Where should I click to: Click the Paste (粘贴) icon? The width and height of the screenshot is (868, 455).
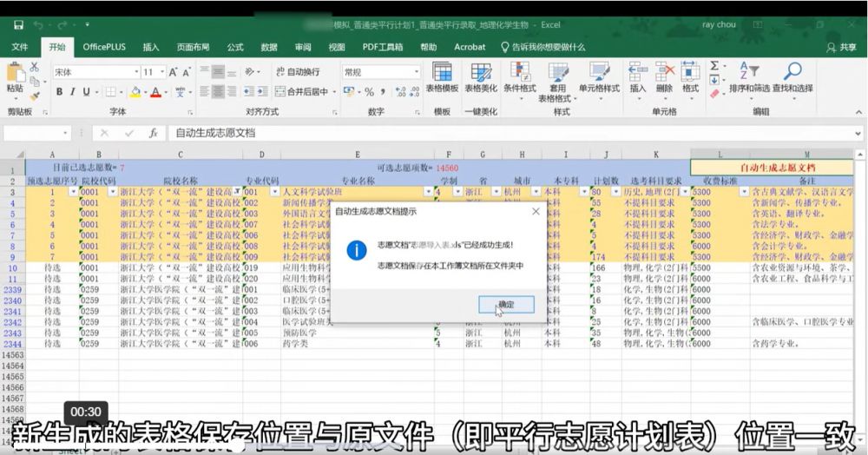tap(15, 76)
